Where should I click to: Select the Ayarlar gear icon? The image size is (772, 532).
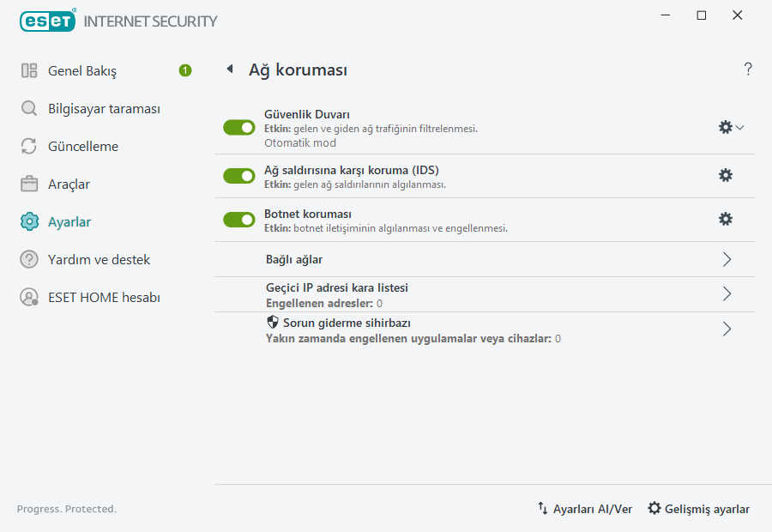point(28,221)
